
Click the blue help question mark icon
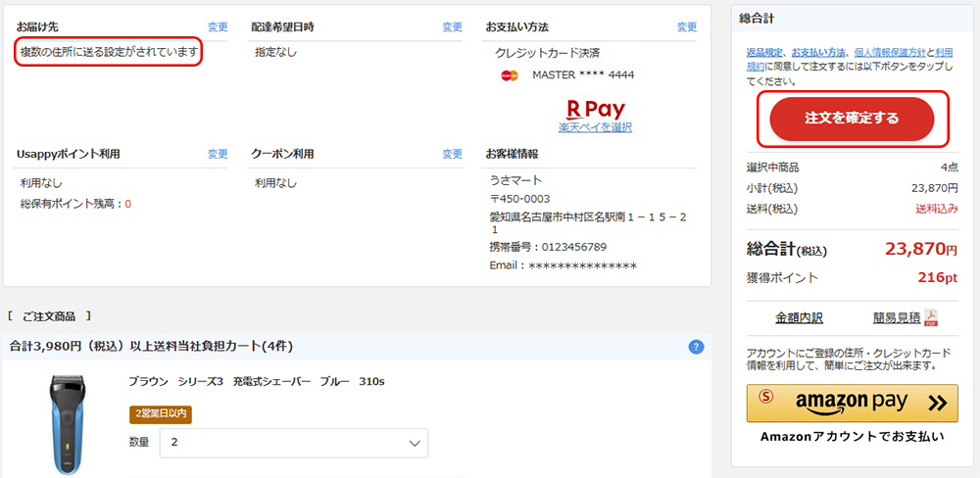(696, 348)
